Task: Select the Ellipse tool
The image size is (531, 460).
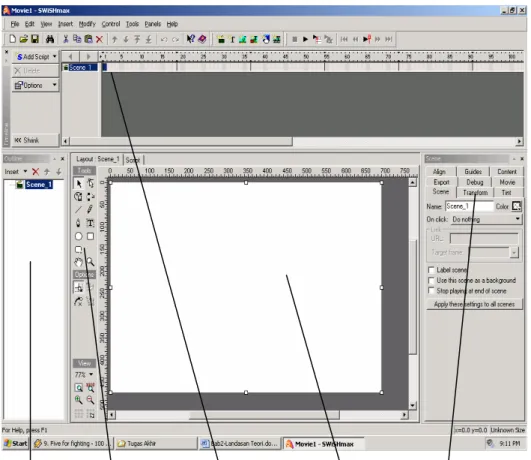Action: pos(78,236)
